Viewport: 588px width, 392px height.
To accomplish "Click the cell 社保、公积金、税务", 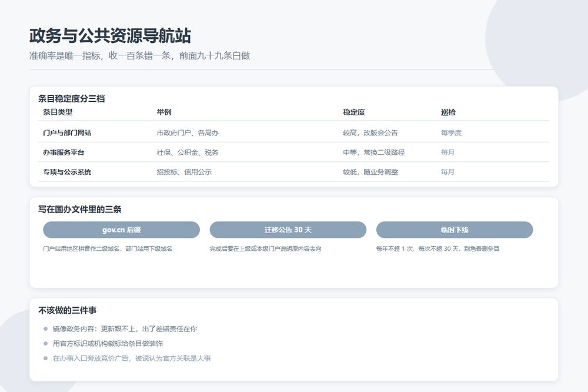I will (x=188, y=152).
